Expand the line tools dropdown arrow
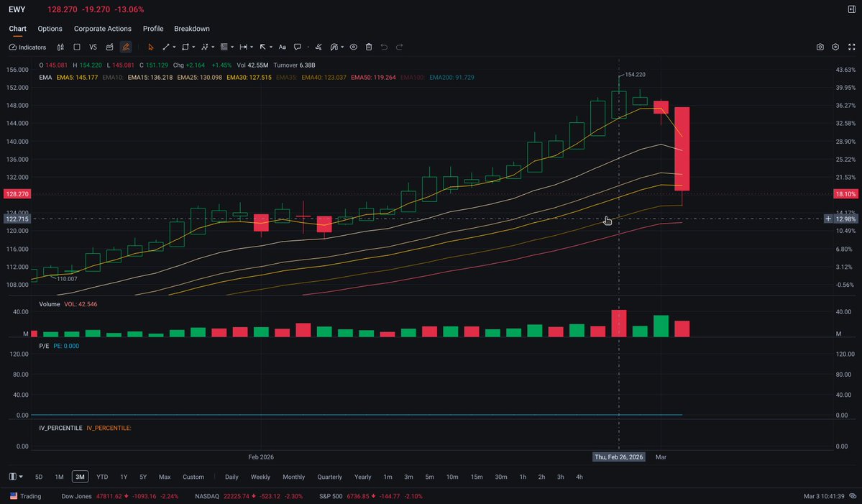Screen dimensions: 862x504 point(174,47)
